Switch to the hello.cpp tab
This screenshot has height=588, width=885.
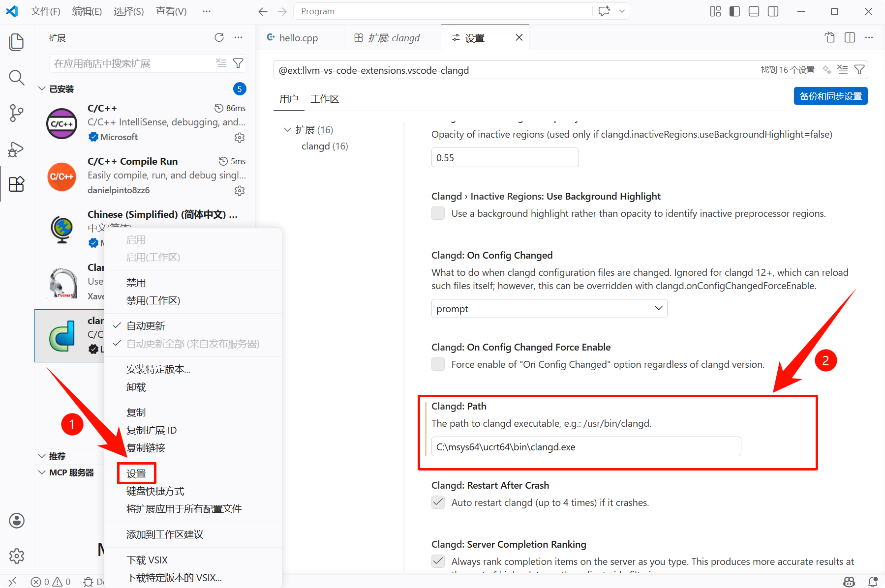[299, 38]
